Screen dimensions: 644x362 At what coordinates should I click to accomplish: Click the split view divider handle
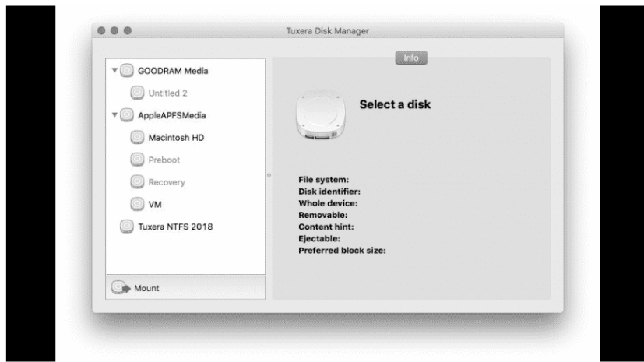click(269, 175)
